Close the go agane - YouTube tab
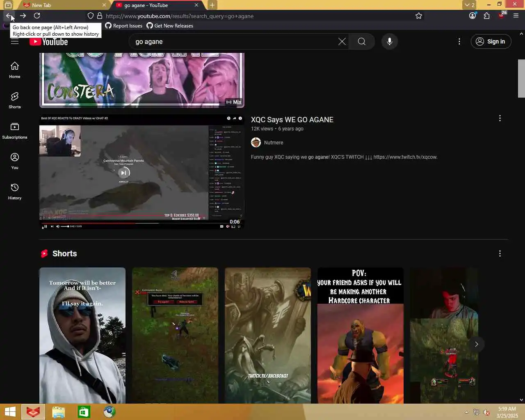 [x=196, y=5]
